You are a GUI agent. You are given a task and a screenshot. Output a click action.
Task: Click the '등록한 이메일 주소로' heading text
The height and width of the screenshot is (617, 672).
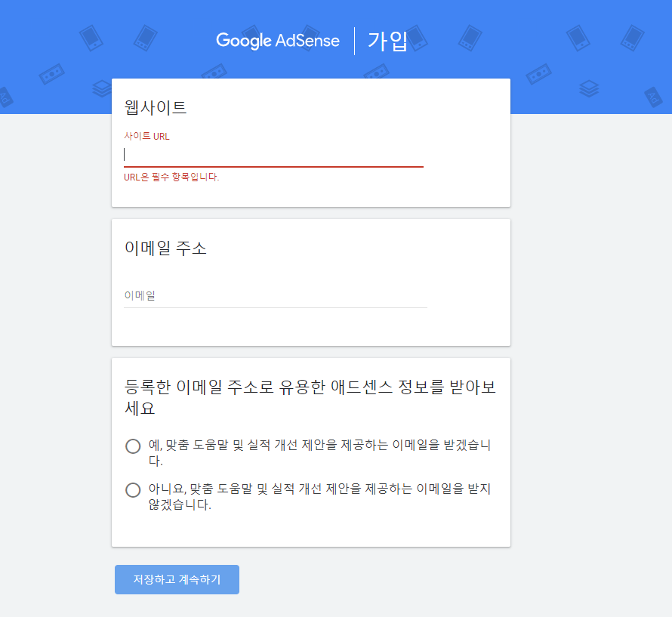(310, 397)
